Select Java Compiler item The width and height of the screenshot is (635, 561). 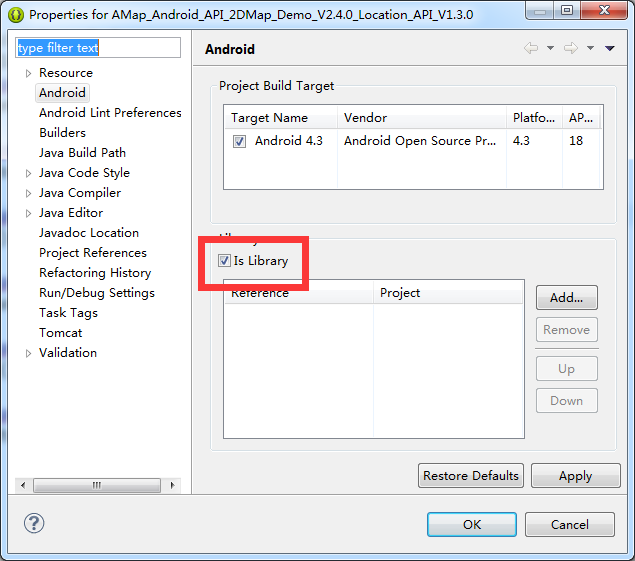pos(80,193)
